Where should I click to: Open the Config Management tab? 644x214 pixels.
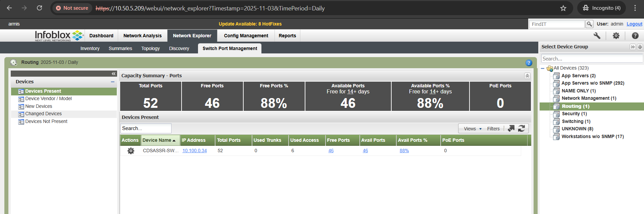click(246, 36)
